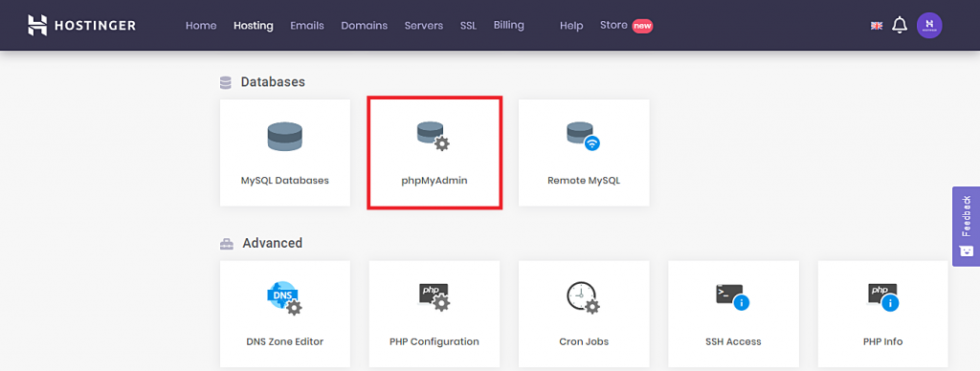Click the 'Remote MySQL' label
The height and width of the screenshot is (371, 980).
click(x=584, y=181)
